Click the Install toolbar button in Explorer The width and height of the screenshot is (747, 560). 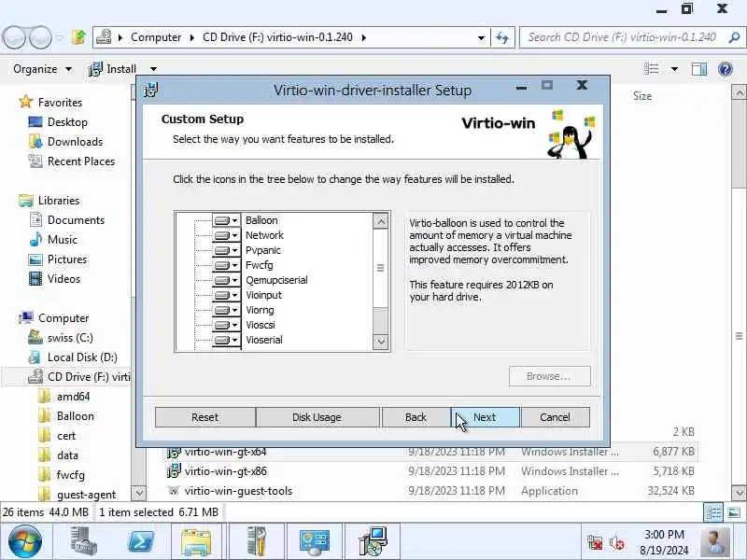(x=113, y=69)
